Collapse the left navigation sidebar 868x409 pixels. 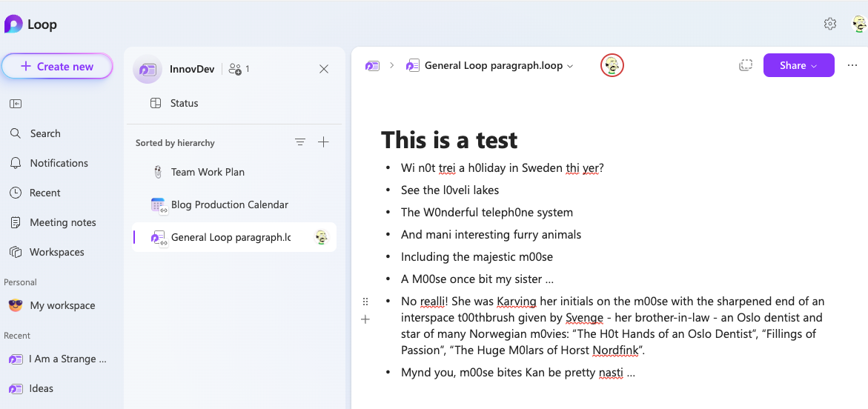[x=16, y=104]
